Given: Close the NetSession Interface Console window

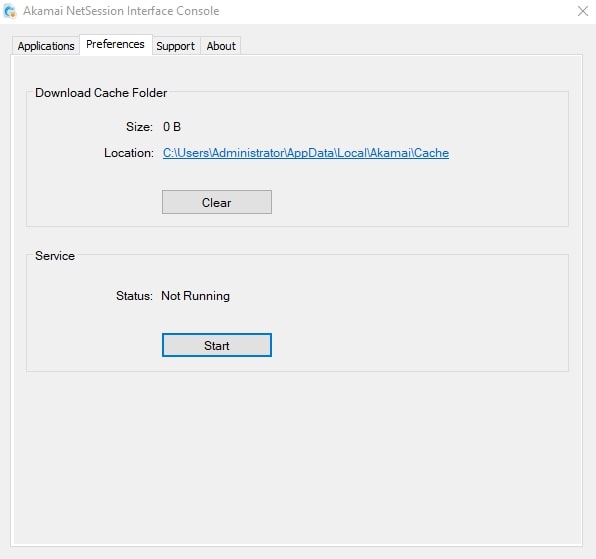Looking at the screenshot, I should point(583,11).
